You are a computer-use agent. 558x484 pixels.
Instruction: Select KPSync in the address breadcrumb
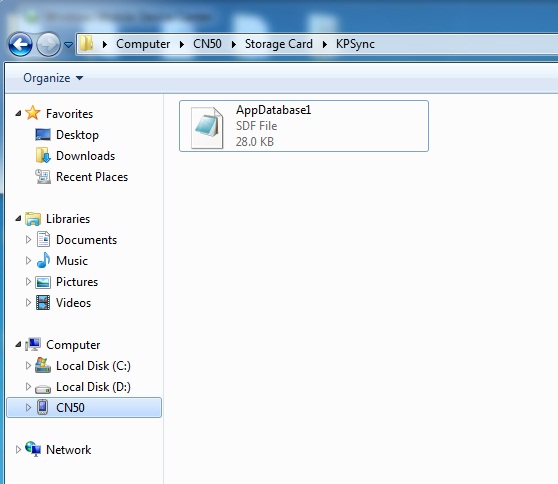pos(355,44)
